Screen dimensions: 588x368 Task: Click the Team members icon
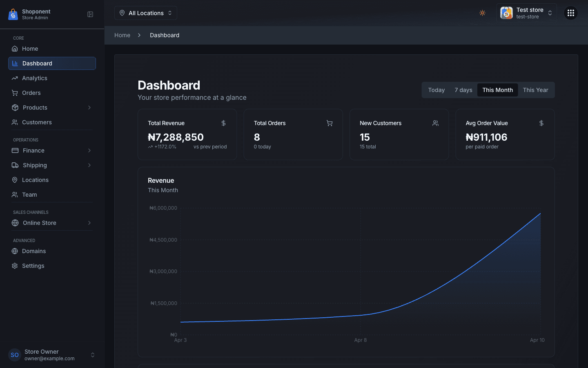(x=15, y=195)
